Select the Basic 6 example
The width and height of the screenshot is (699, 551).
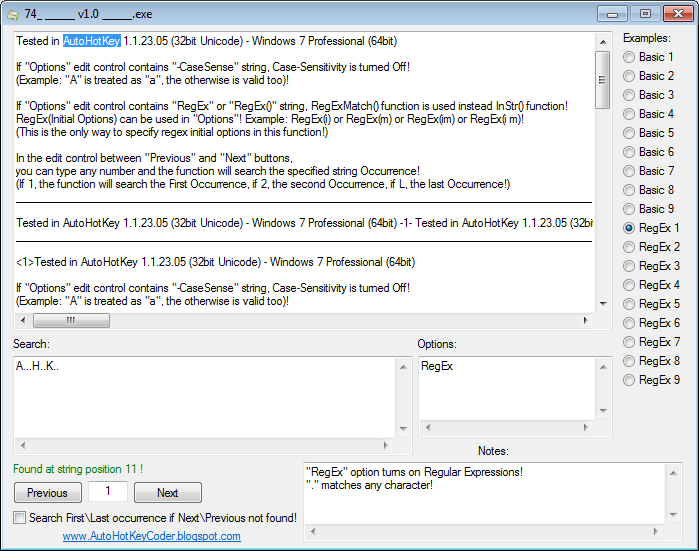point(648,152)
